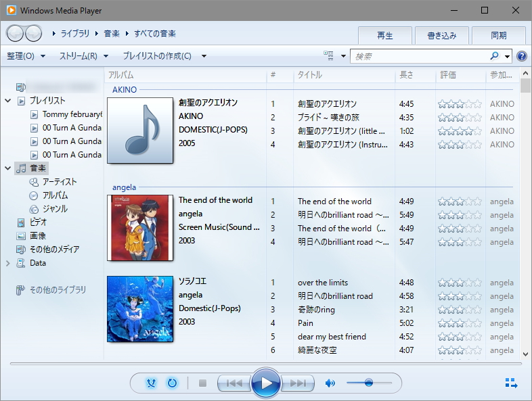The width and height of the screenshot is (532, 401).
Task: Sort by the 長さ column header
Action: pyautogui.click(x=416, y=75)
